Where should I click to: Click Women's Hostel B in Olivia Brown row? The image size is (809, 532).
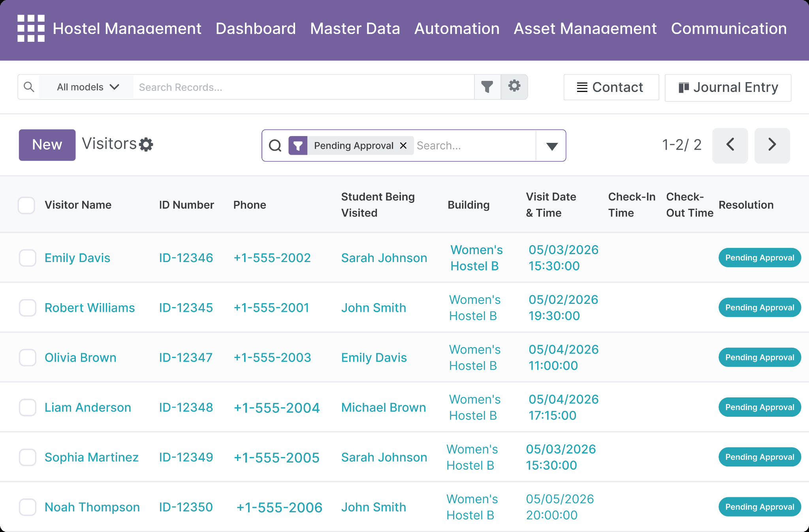(x=475, y=358)
